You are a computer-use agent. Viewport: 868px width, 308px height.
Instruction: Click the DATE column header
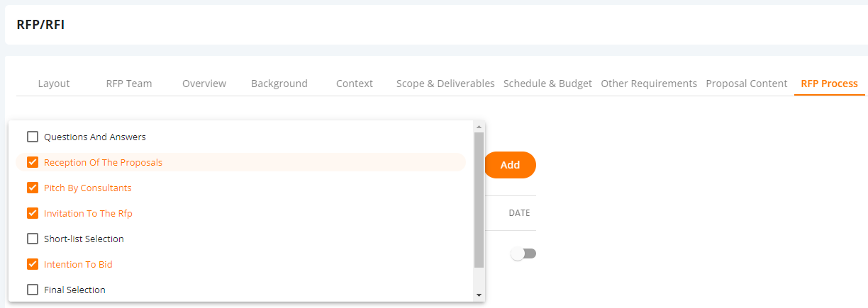click(519, 213)
